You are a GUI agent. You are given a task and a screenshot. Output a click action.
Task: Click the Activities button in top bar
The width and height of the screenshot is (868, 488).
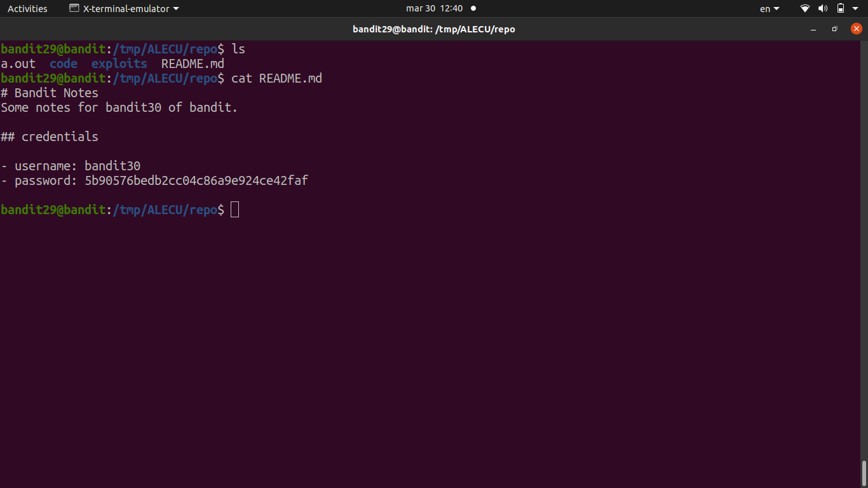[27, 9]
